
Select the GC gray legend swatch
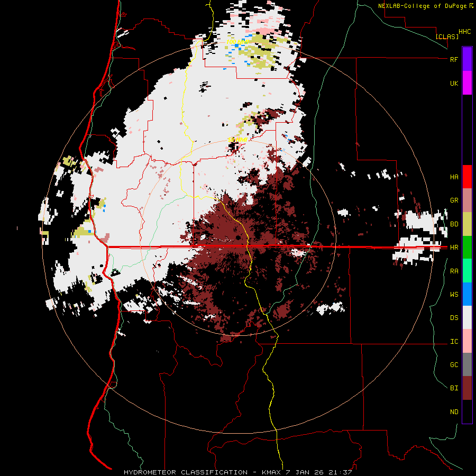pyautogui.click(x=467, y=364)
